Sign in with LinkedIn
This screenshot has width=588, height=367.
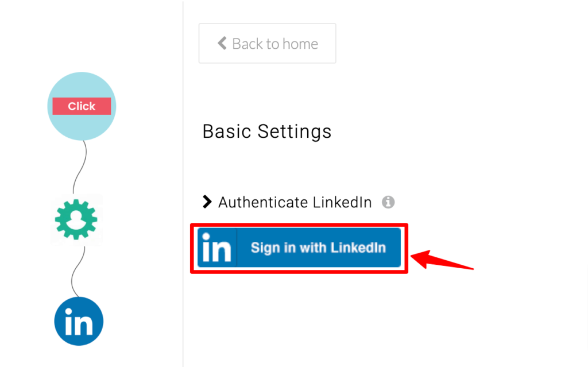point(299,248)
